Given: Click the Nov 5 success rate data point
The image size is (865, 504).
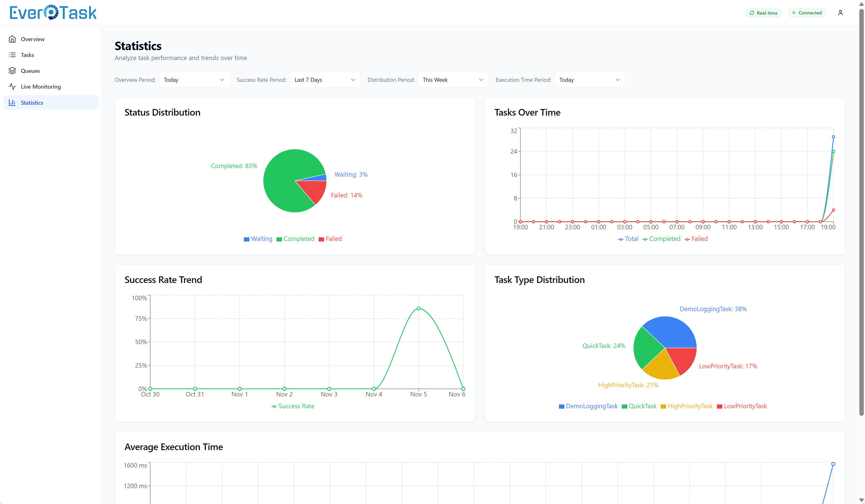Looking at the screenshot, I should 418,308.
